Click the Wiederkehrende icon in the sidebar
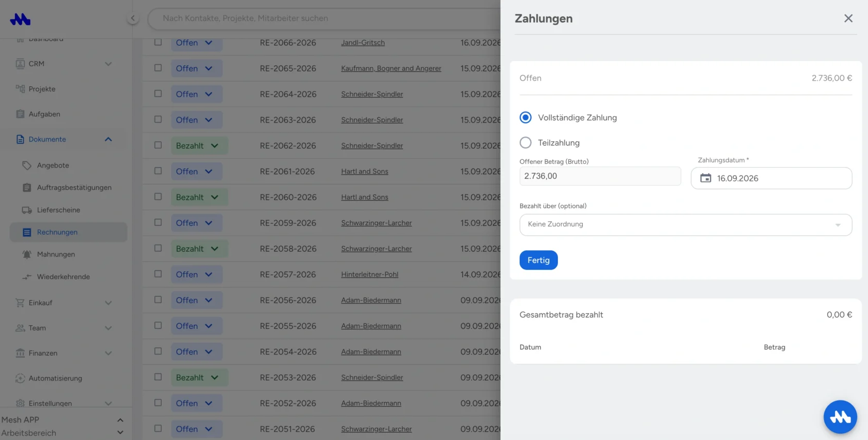This screenshot has width=868, height=440. point(27,277)
